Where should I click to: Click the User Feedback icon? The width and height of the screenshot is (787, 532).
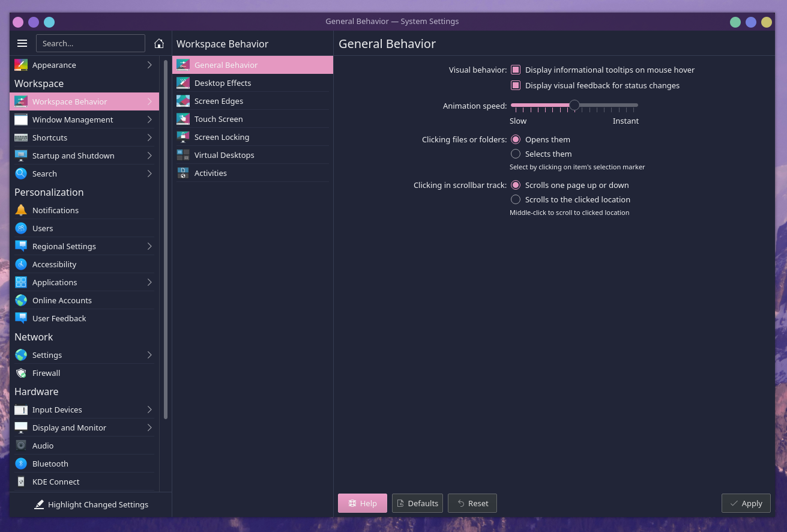[21, 318]
